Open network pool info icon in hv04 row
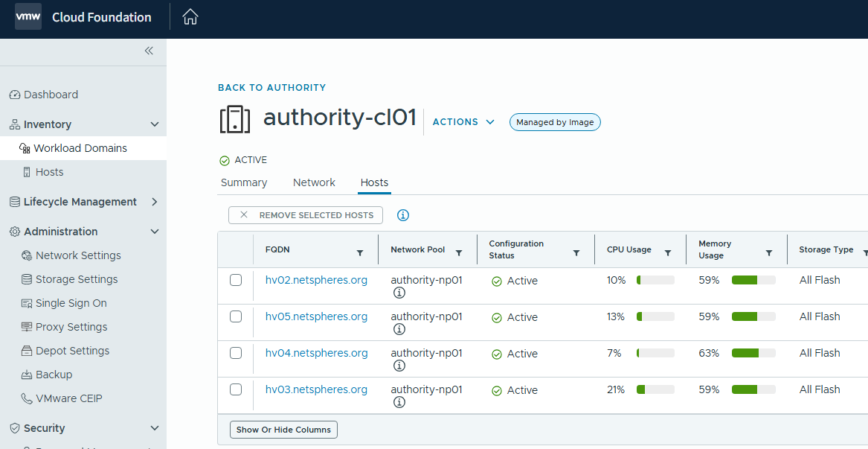The image size is (868, 449). point(399,366)
